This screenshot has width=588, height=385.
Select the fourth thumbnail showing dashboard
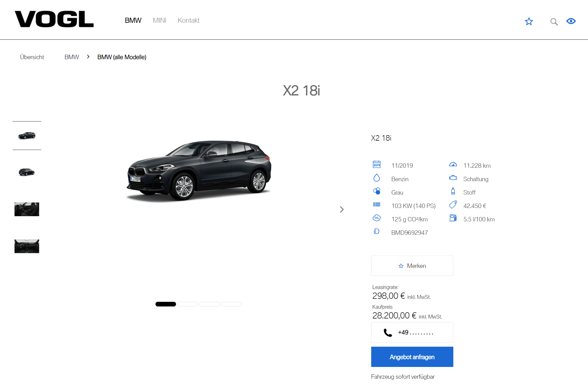click(x=27, y=246)
